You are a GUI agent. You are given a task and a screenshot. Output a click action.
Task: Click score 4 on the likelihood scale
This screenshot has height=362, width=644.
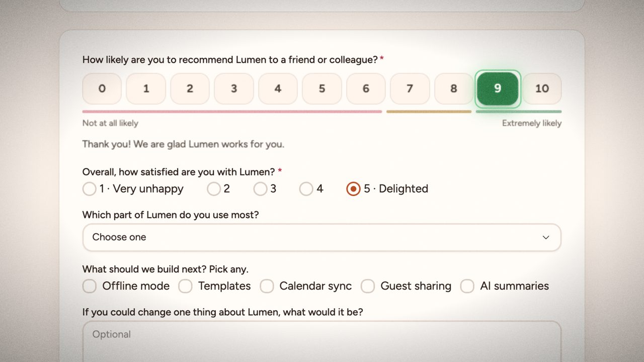tap(278, 88)
